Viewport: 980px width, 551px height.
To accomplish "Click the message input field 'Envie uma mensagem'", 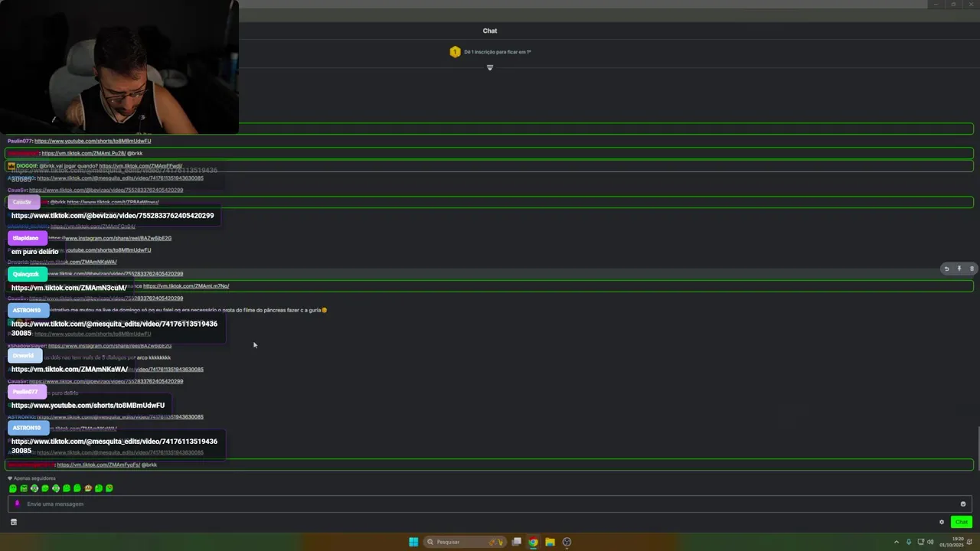I will 490,504.
